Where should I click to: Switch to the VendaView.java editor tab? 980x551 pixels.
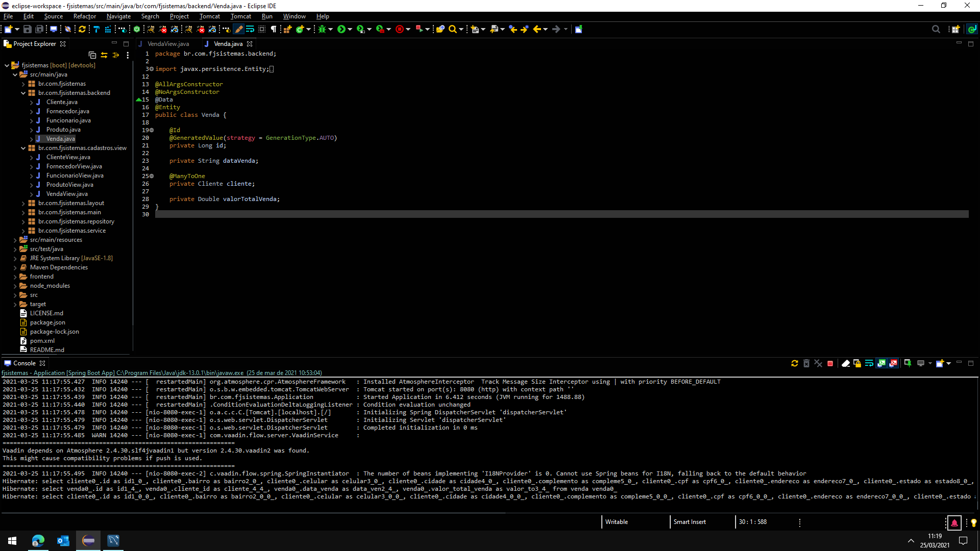168,44
